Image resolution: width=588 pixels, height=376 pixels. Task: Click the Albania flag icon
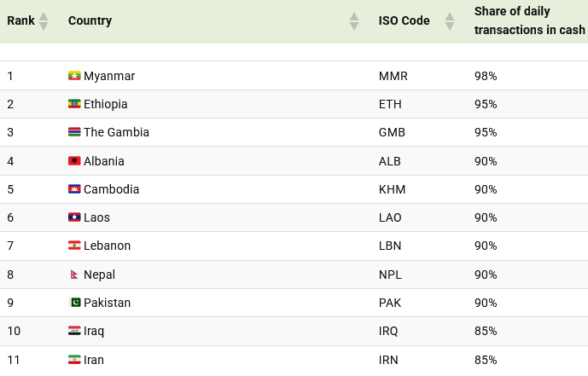[74, 161]
